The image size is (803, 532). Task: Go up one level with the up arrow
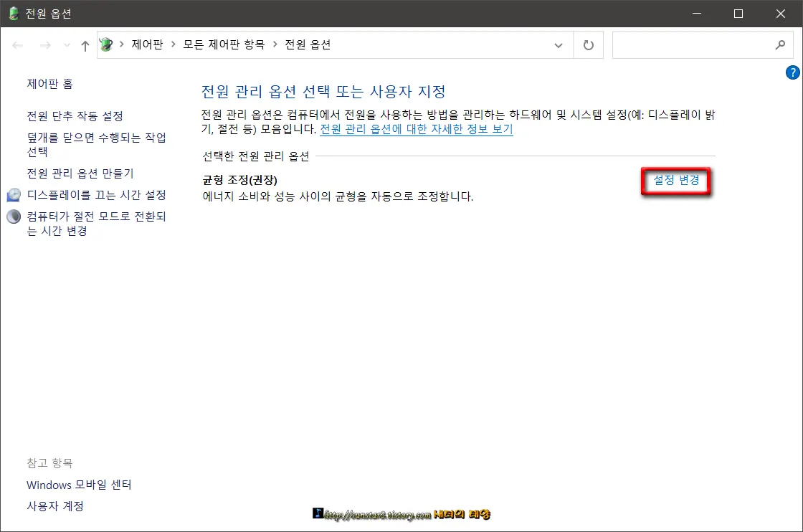[x=84, y=44]
